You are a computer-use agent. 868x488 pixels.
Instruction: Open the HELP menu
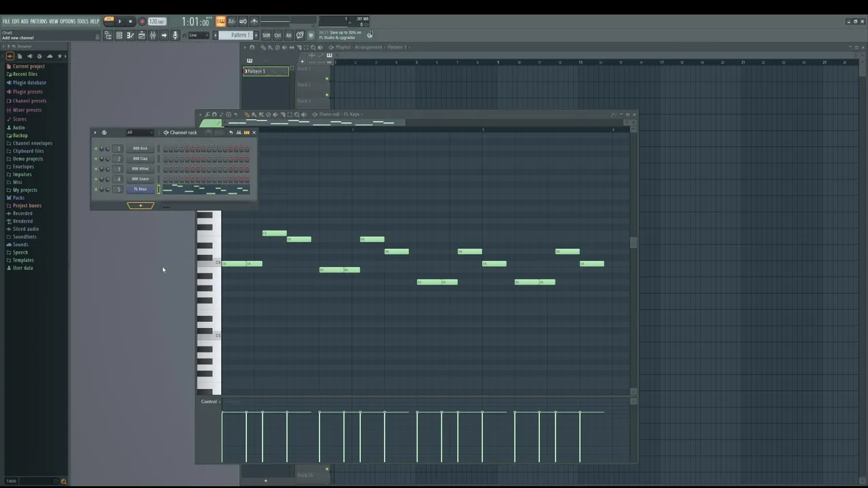tap(95, 22)
